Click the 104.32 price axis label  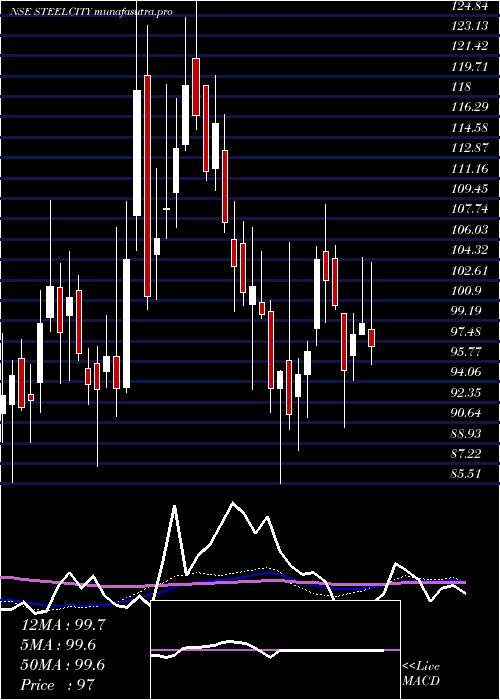pyautogui.click(x=470, y=250)
